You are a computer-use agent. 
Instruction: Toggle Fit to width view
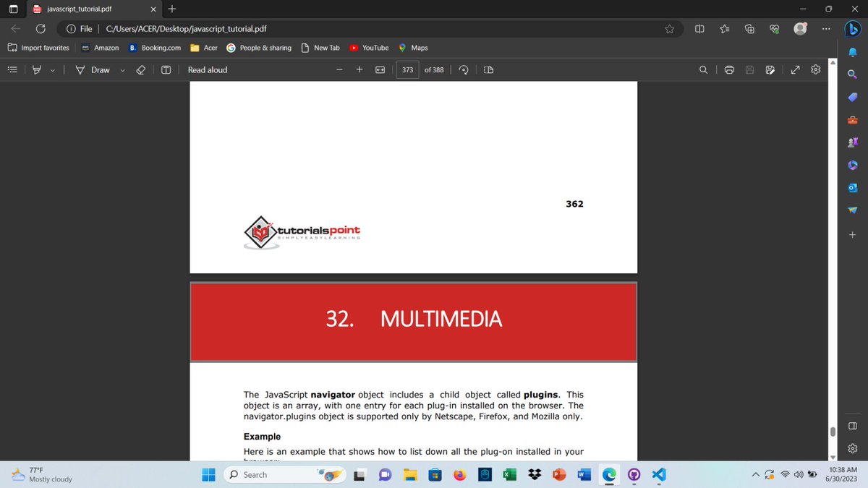point(380,70)
